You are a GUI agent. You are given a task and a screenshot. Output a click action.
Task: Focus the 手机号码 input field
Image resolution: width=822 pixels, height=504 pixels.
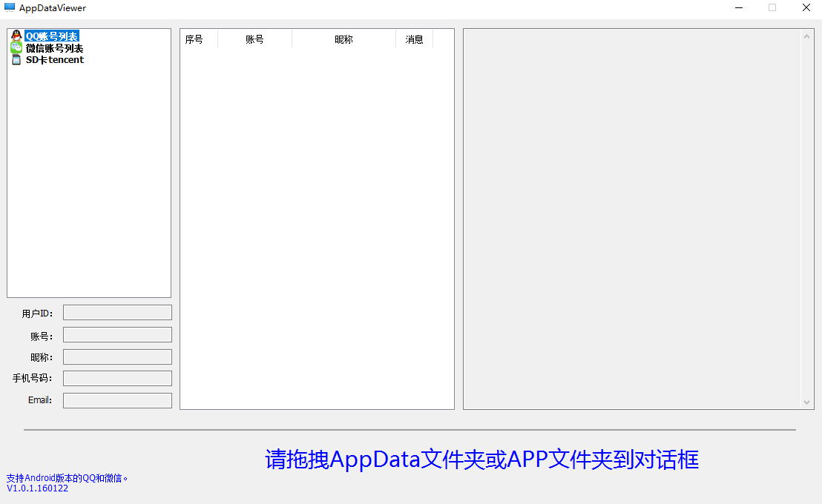pos(117,378)
